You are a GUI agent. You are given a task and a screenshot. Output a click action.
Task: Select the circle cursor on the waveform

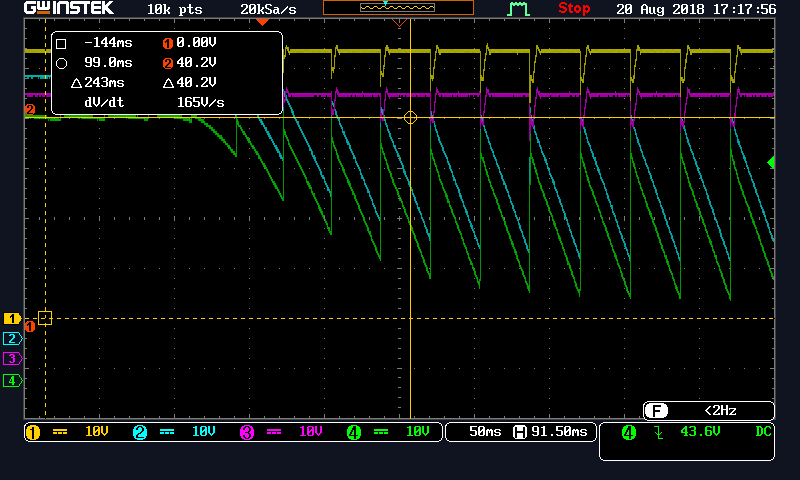(410, 118)
